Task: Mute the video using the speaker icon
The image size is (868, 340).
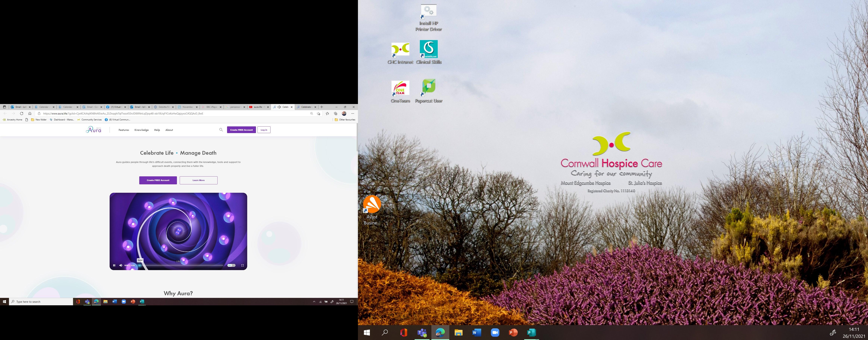Action: 121,265
